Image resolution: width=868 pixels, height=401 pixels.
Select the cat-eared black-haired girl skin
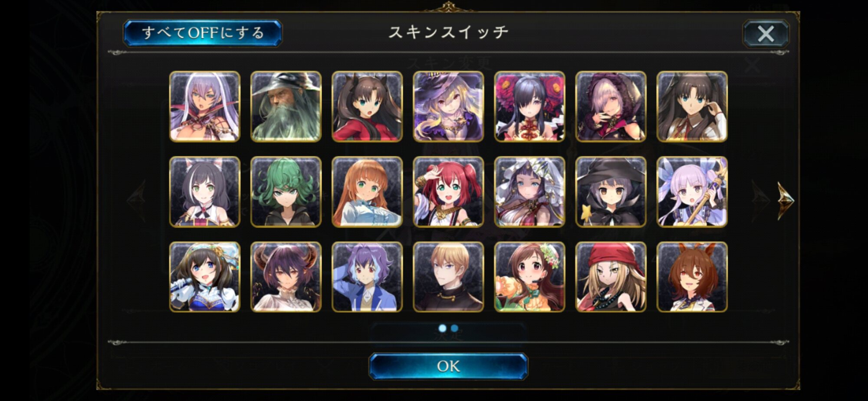coord(204,192)
